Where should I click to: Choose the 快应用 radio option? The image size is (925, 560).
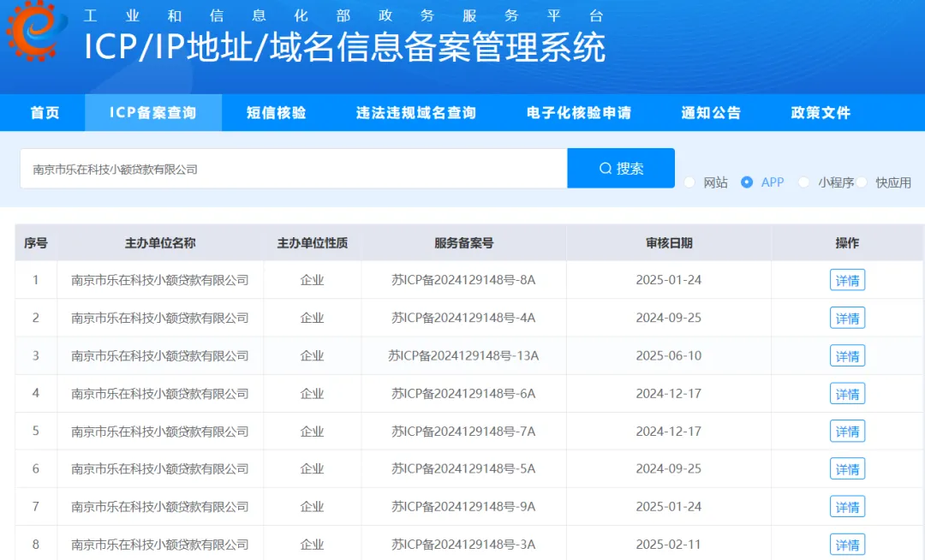[x=862, y=182]
